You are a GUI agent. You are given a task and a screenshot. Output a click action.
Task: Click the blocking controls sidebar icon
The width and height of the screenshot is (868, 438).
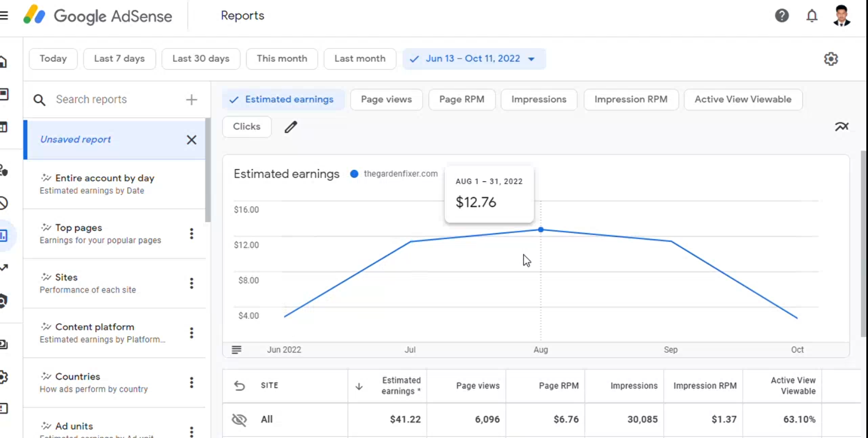(x=3, y=203)
